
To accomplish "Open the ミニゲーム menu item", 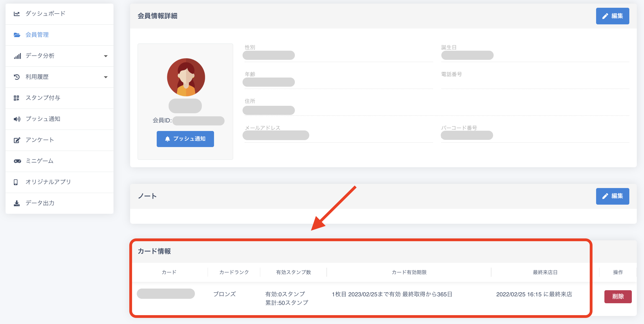I will click(39, 161).
